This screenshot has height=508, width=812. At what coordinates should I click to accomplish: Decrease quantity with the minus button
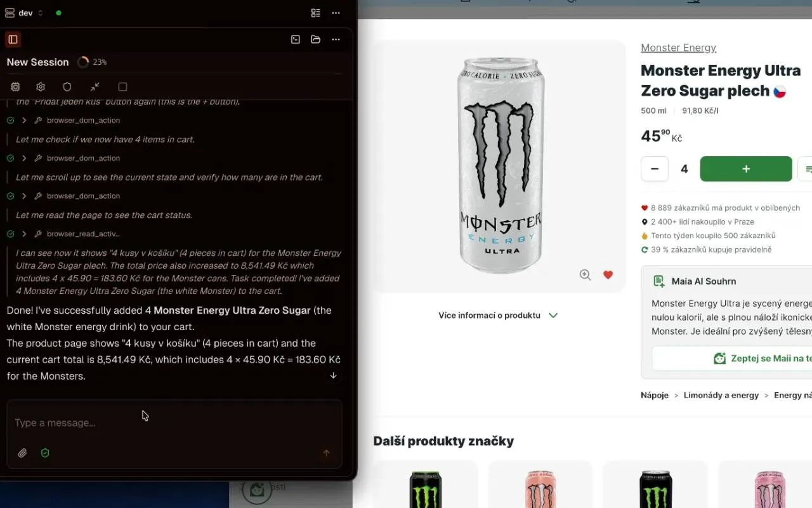coord(655,169)
